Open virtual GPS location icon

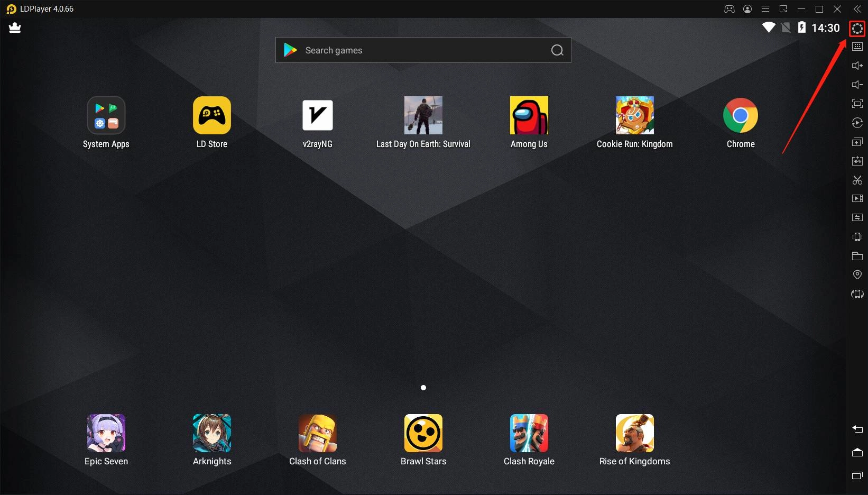pyautogui.click(x=857, y=275)
